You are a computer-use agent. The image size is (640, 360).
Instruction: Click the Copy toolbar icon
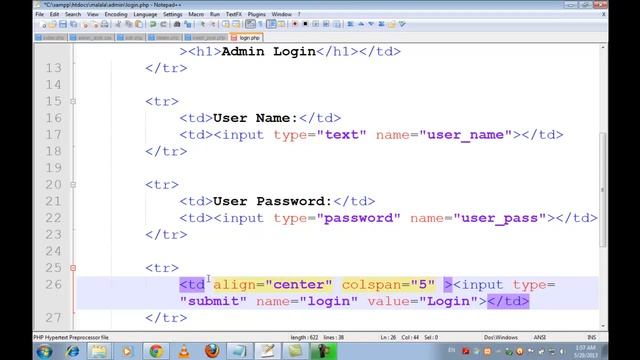tap(129, 24)
